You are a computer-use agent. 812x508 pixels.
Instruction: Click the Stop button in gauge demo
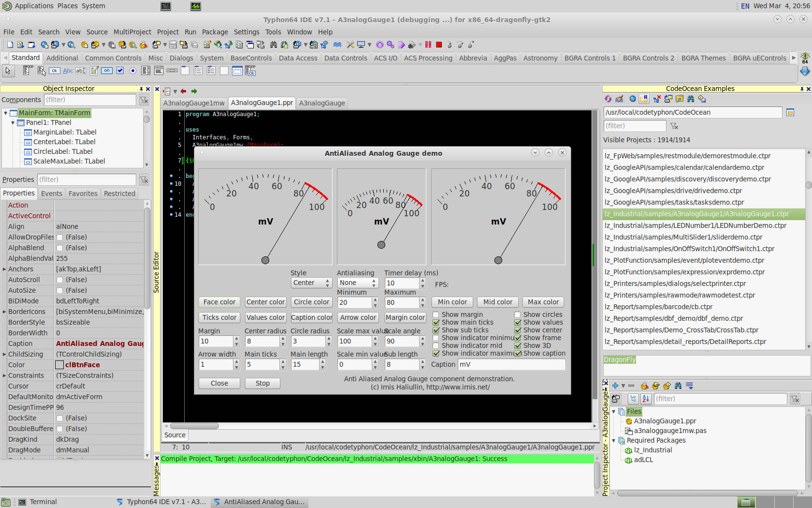coord(262,383)
